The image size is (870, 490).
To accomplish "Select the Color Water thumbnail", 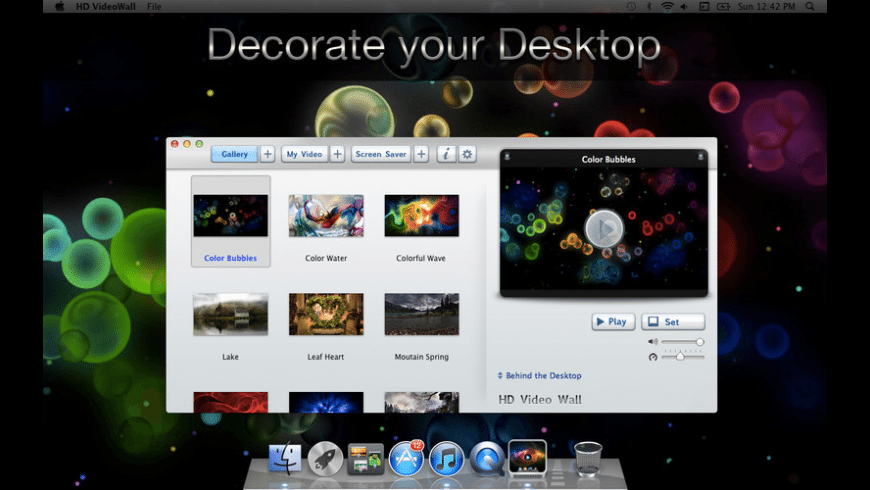I will tap(326, 215).
